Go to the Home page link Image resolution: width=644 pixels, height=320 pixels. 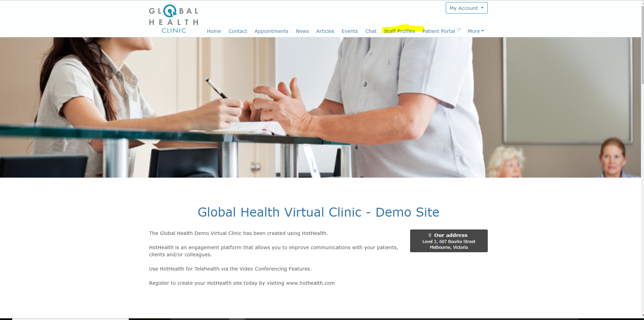coord(214,31)
